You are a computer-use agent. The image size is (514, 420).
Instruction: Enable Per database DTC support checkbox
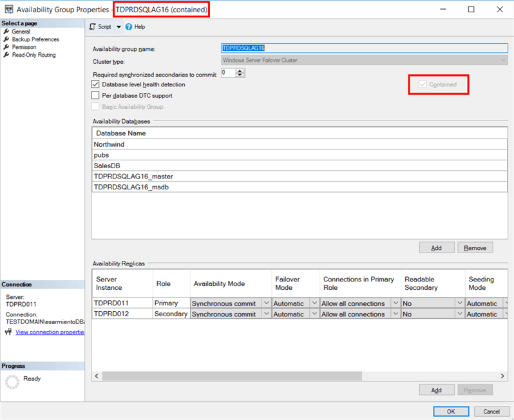click(95, 95)
